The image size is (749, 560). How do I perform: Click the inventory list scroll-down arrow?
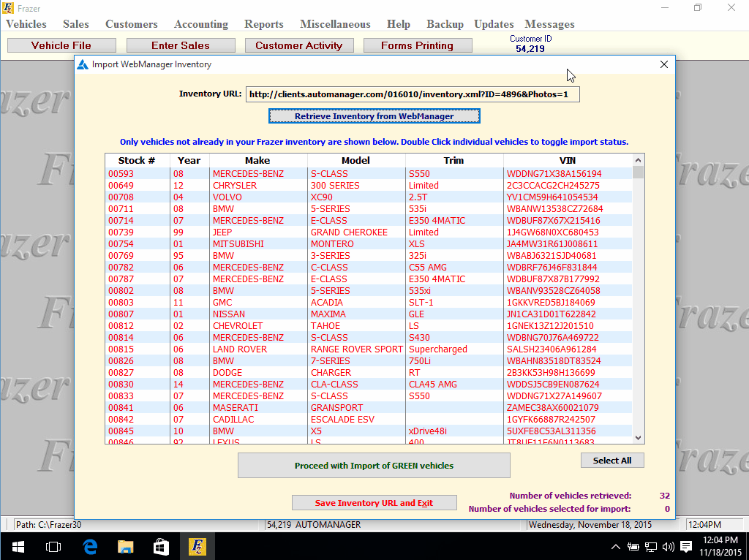638,438
